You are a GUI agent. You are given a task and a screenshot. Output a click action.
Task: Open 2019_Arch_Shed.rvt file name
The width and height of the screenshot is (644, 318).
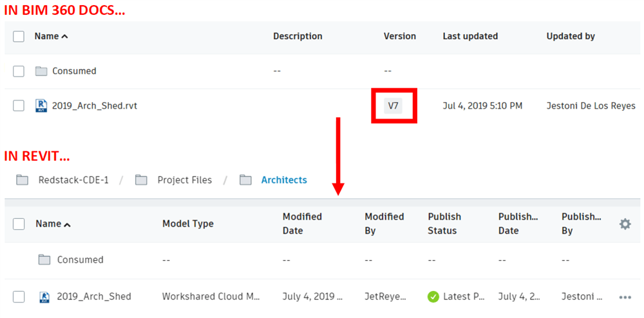coord(95,106)
